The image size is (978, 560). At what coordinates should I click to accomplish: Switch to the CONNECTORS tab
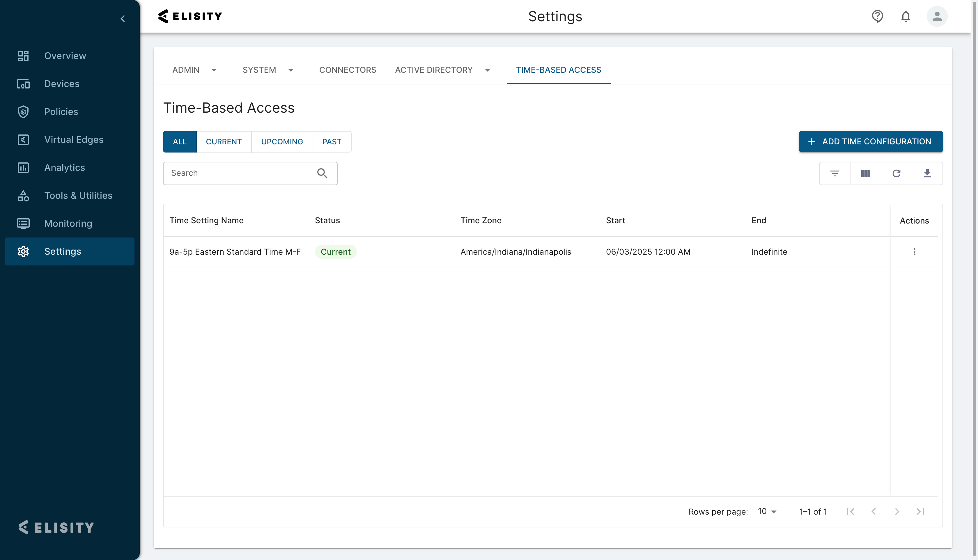(x=347, y=70)
